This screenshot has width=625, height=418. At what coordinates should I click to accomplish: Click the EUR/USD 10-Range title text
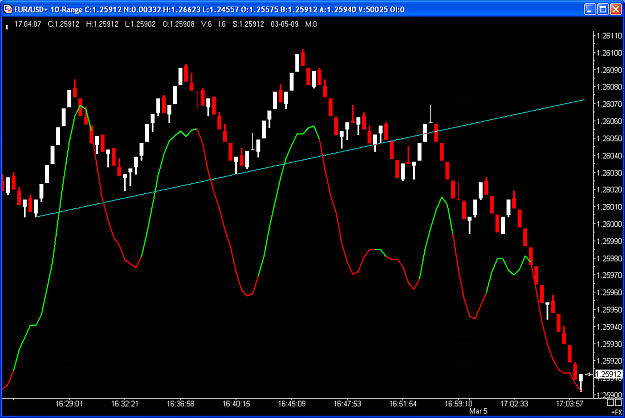[48, 9]
